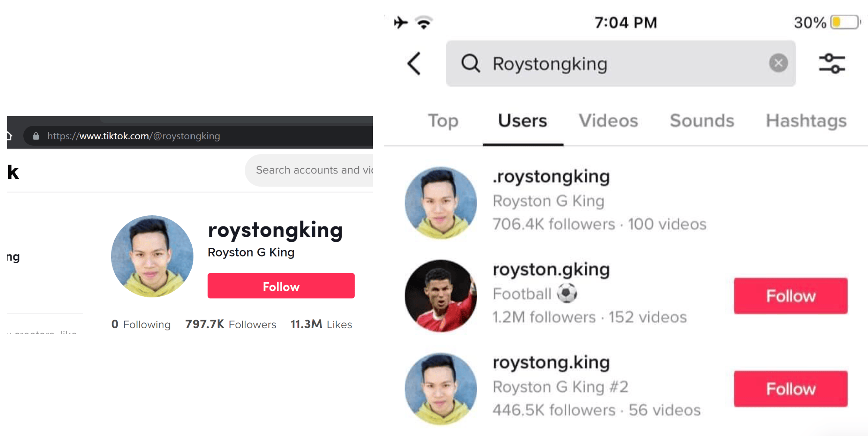Switch to the Top tab
Image resolution: width=868 pixels, height=436 pixels.
(x=443, y=121)
